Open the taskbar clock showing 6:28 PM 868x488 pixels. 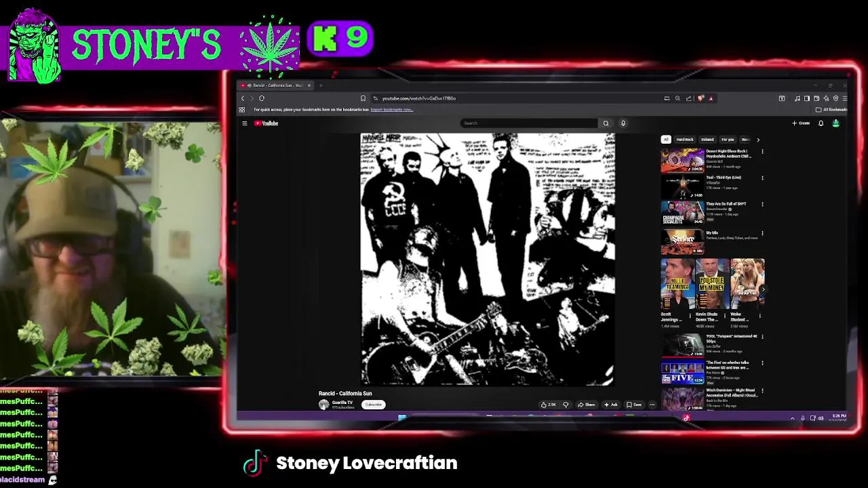839,418
